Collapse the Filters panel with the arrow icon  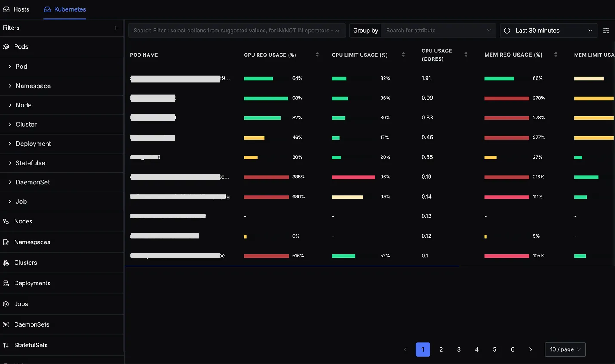click(117, 28)
